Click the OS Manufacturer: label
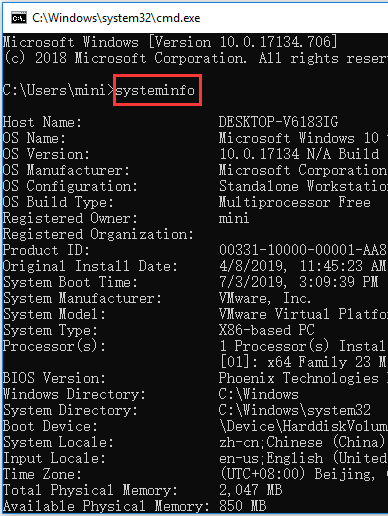The width and height of the screenshot is (388, 516). coord(66,170)
